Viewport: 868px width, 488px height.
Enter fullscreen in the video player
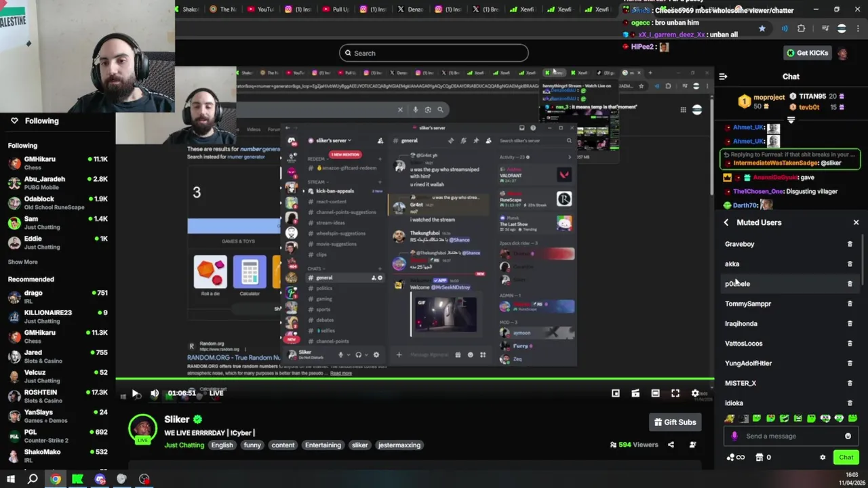click(675, 393)
